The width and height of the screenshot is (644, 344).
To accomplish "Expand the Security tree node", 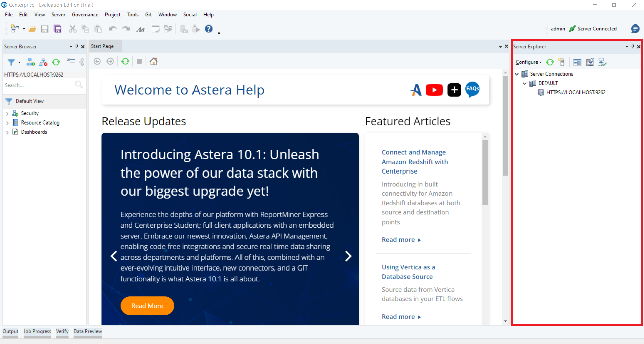I will 7,114.
